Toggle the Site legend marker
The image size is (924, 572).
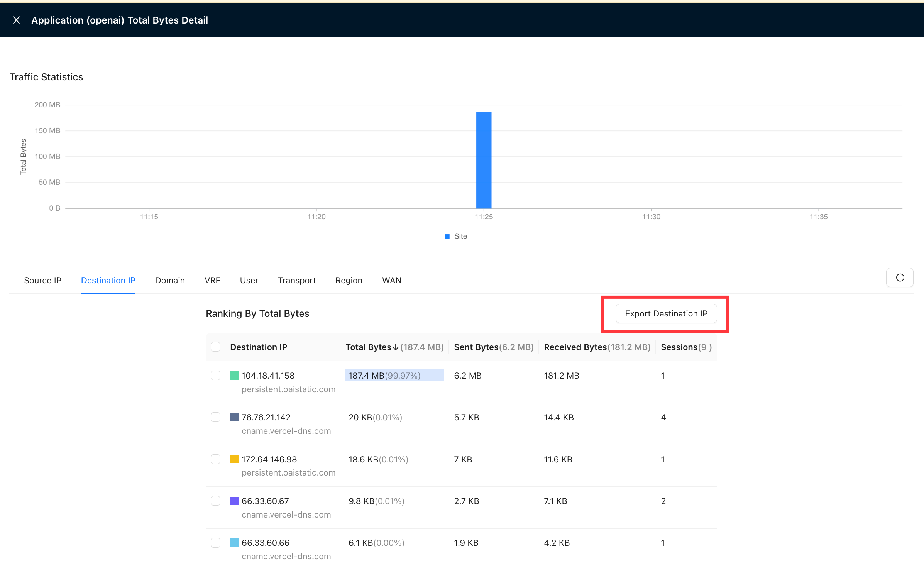[447, 236]
